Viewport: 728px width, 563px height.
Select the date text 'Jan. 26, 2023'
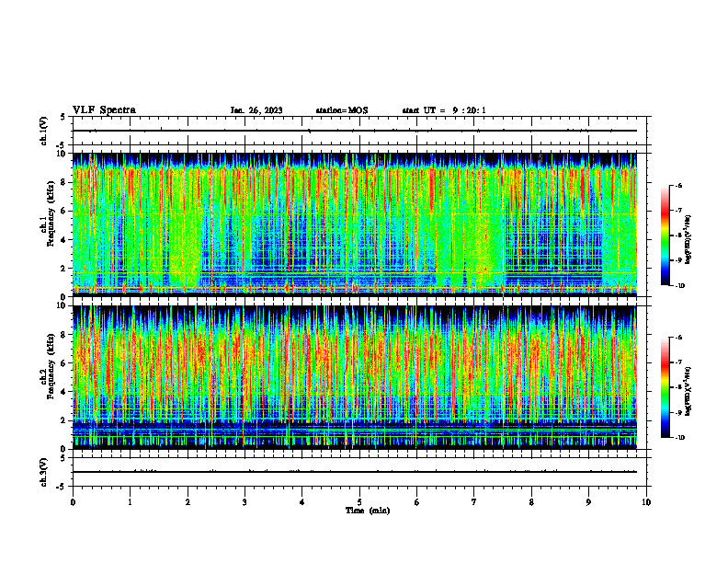[256, 110]
